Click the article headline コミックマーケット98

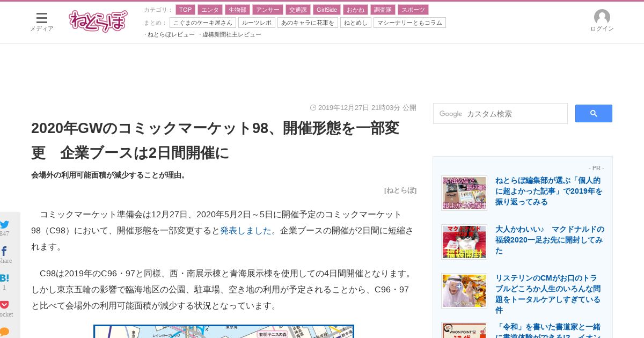pyautogui.click(x=215, y=140)
